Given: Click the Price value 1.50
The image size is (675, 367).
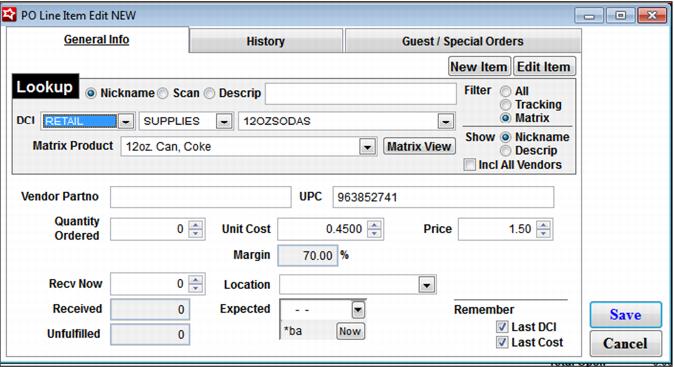Looking at the screenshot, I should coord(497,229).
